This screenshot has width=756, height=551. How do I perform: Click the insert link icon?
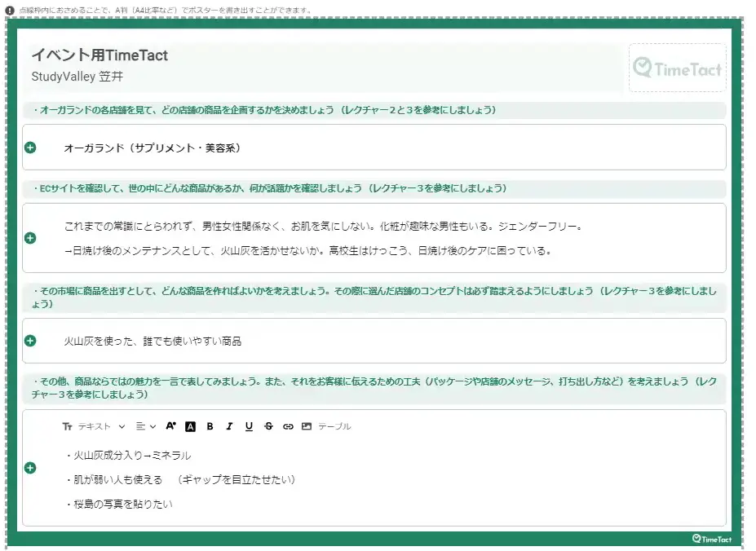[288, 426]
